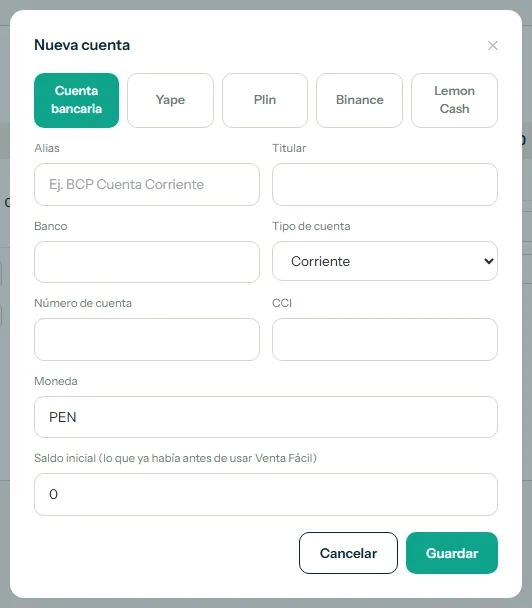Image resolution: width=532 pixels, height=608 pixels.
Task: Choose the Plin account option
Action: 265,100
